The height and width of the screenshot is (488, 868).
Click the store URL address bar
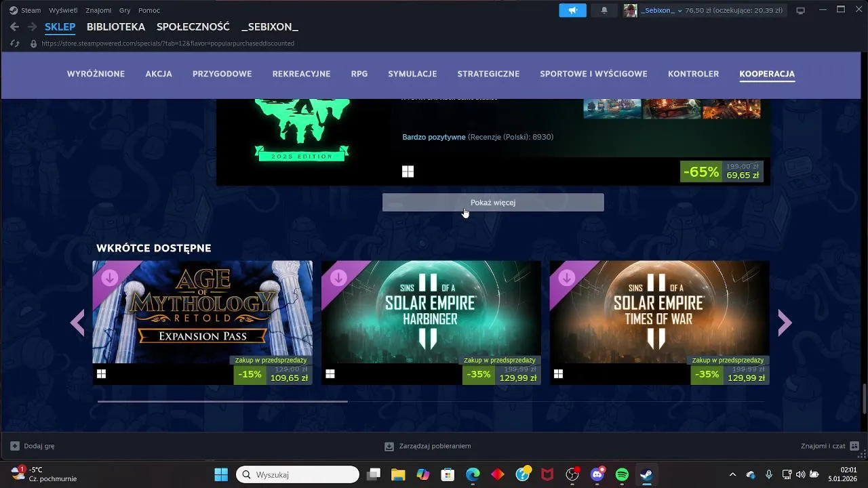(167, 43)
